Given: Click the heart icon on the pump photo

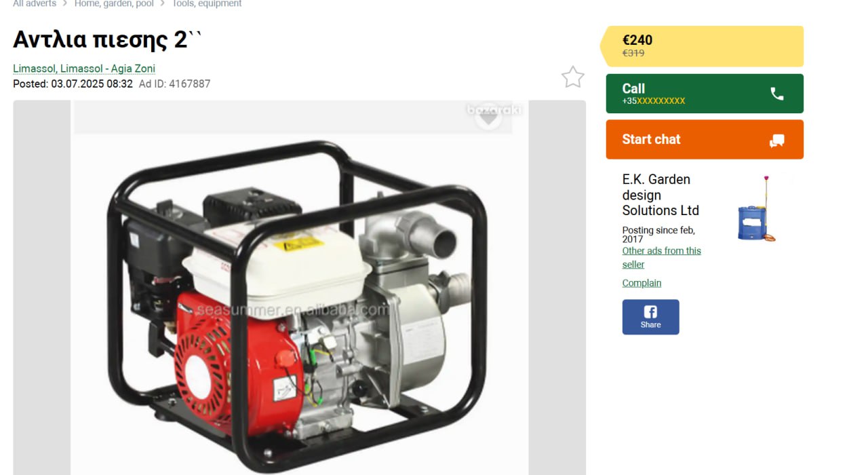Looking at the screenshot, I should tap(488, 117).
